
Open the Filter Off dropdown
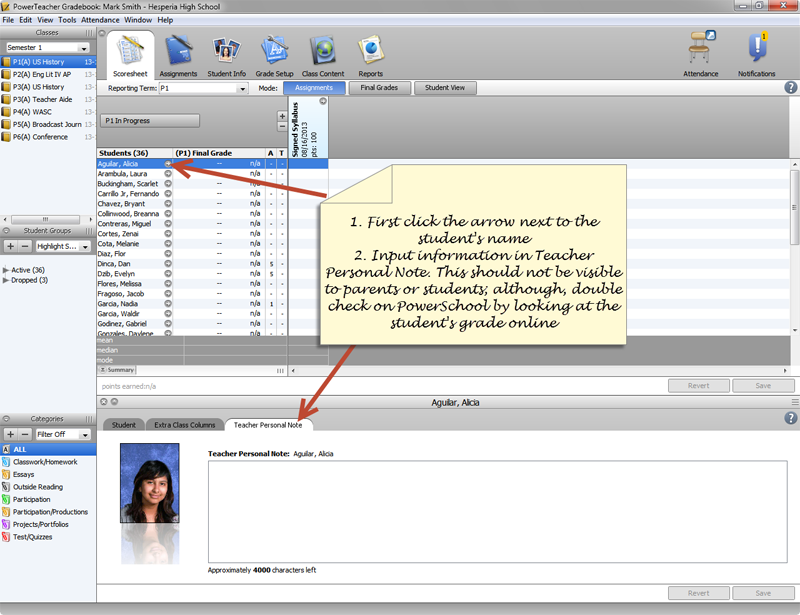point(63,434)
